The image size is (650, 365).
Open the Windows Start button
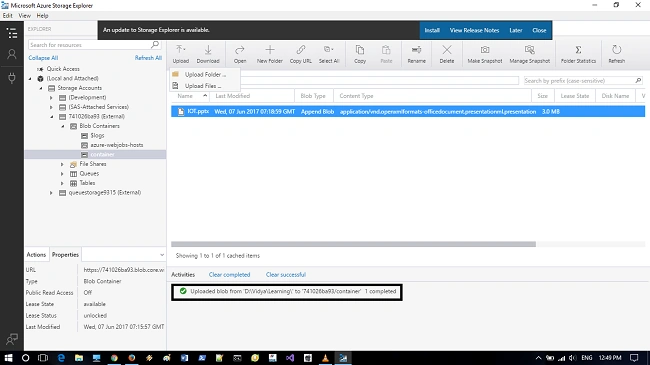[8, 358]
